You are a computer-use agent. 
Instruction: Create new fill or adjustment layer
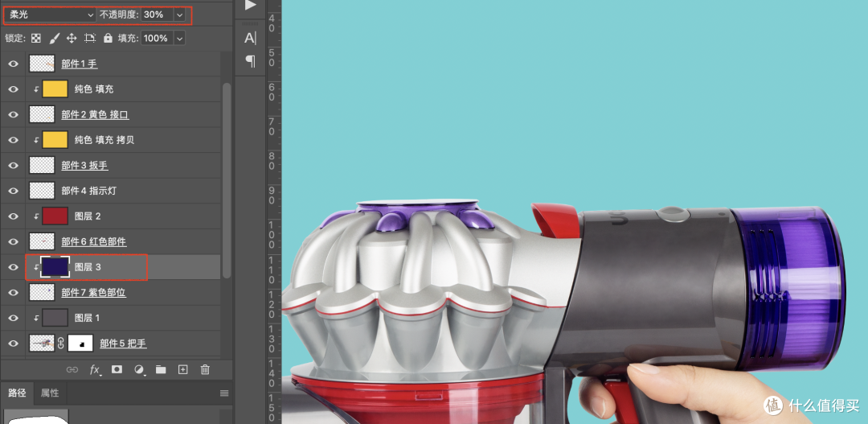pos(139,369)
